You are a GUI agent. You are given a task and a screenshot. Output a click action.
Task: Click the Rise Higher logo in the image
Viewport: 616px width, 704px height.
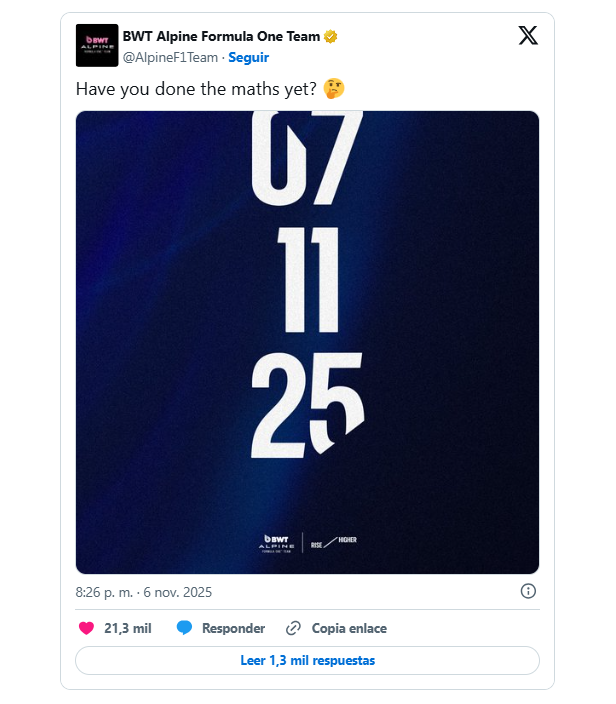coord(333,542)
